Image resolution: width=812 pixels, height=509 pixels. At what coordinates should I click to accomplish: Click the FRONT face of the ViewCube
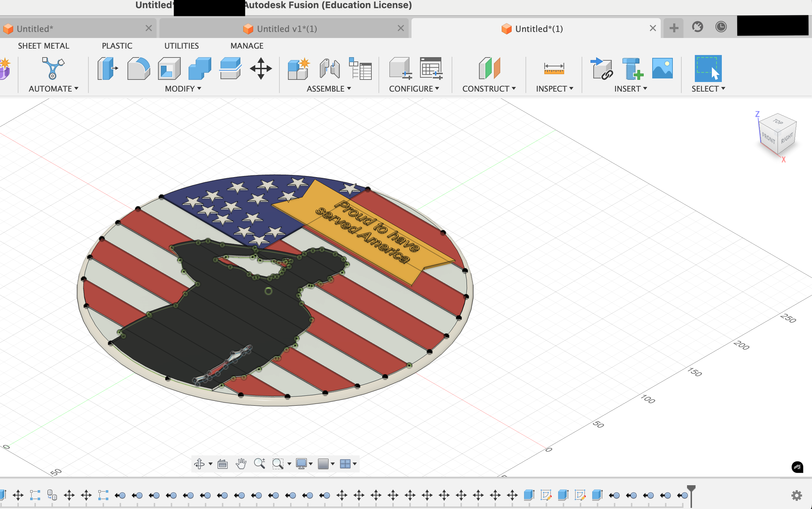pyautogui.click(x=768, y=137)
